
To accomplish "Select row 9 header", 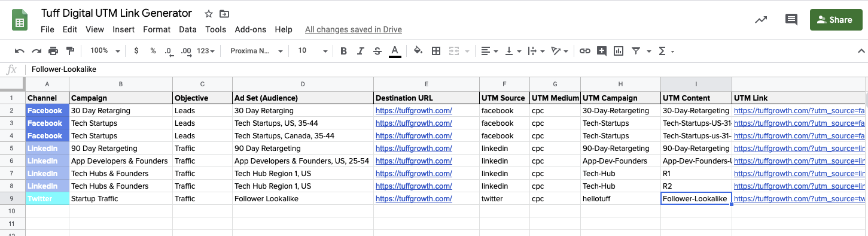I will point(12,198).
